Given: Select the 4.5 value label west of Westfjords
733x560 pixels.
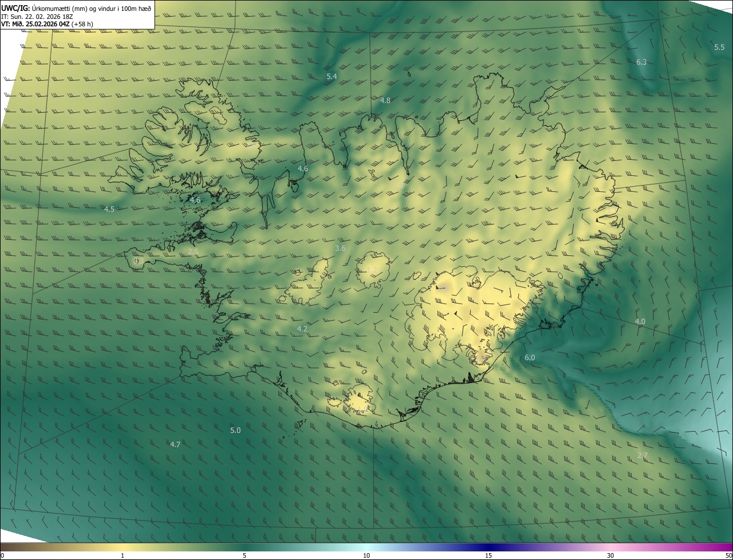Looking at the screenshot, I should coord(109,209).
